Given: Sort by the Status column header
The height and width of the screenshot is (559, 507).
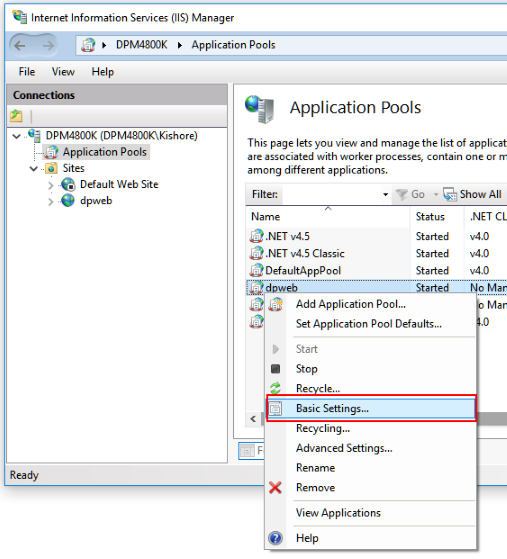Looking at the screenshot, I should point(437,216).
